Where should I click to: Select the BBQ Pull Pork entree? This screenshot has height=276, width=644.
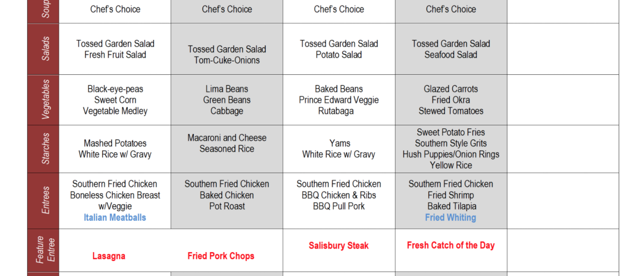[339, 206]
